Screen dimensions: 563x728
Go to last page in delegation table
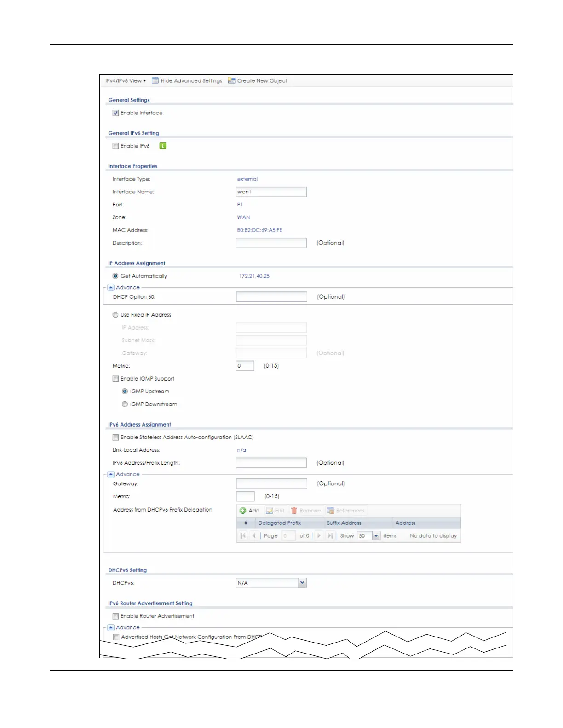(x=330, y=536)
